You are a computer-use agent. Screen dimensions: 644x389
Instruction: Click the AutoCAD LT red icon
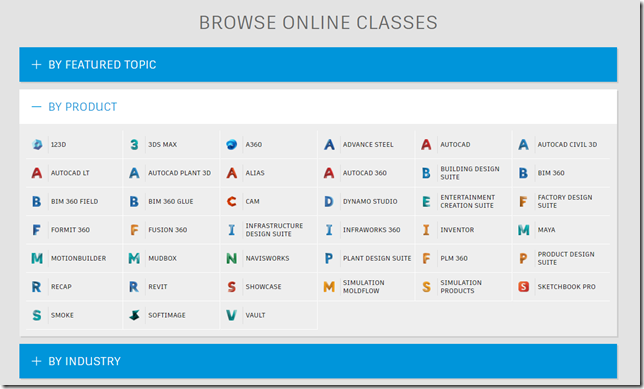[37, 173]
